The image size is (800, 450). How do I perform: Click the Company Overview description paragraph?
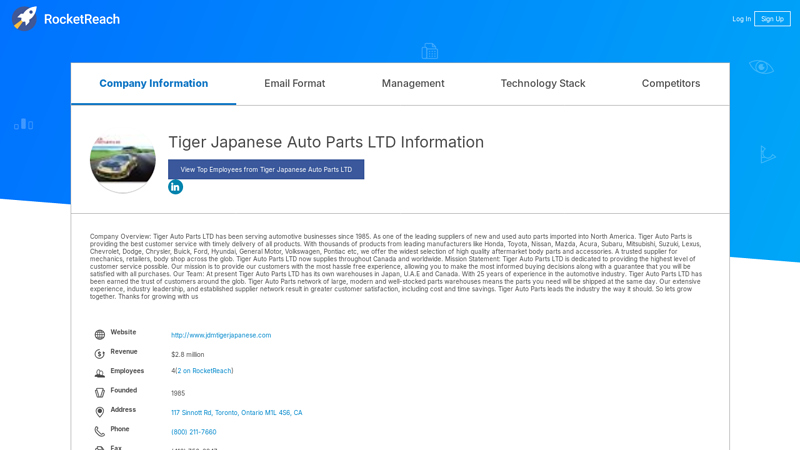coord(396,266)
